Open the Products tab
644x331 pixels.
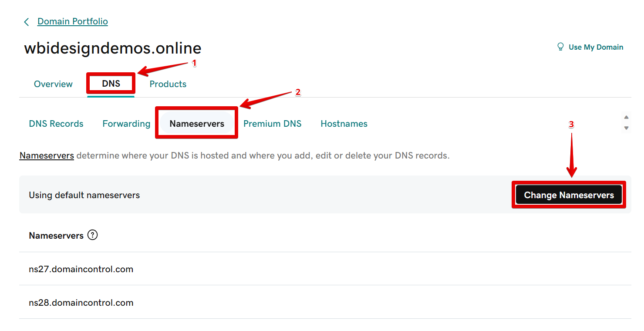point(168,84)
